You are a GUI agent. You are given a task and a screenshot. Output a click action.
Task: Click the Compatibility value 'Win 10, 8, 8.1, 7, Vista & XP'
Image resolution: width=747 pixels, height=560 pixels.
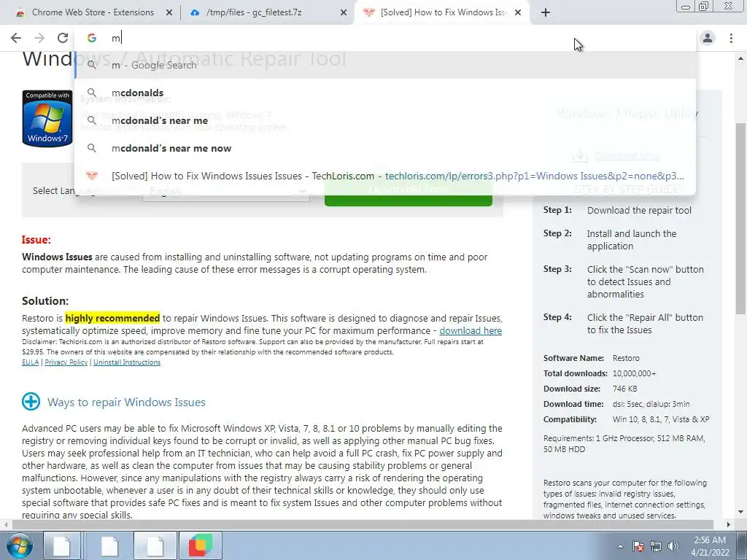click(661, 419)
